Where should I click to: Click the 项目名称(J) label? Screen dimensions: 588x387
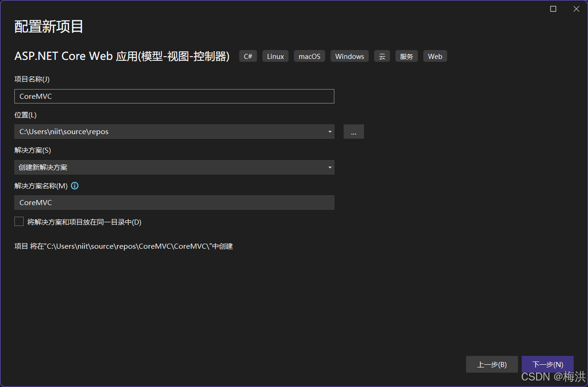point(32,79)
